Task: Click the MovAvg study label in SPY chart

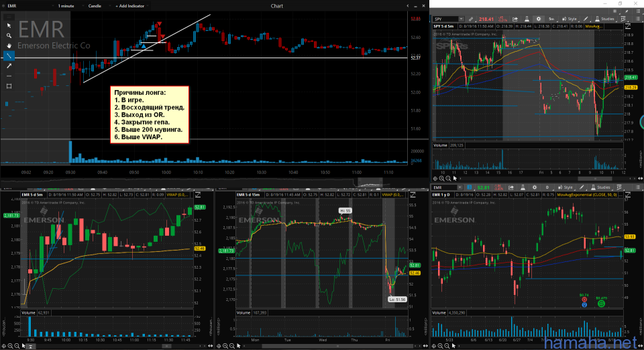Action: [x=594, y=26]
